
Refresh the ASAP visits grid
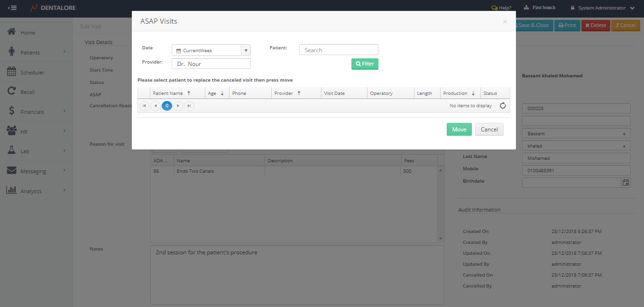(503, 106)
